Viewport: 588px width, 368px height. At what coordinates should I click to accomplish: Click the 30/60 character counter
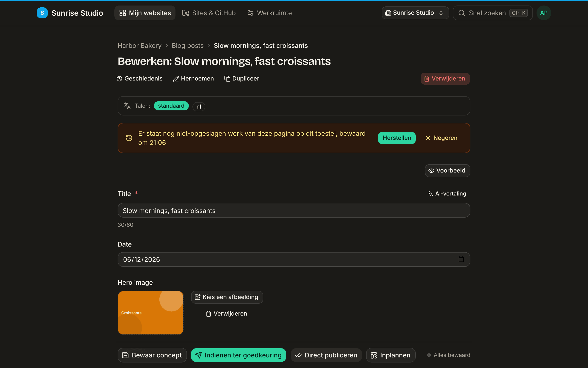(x=125, y=225)
